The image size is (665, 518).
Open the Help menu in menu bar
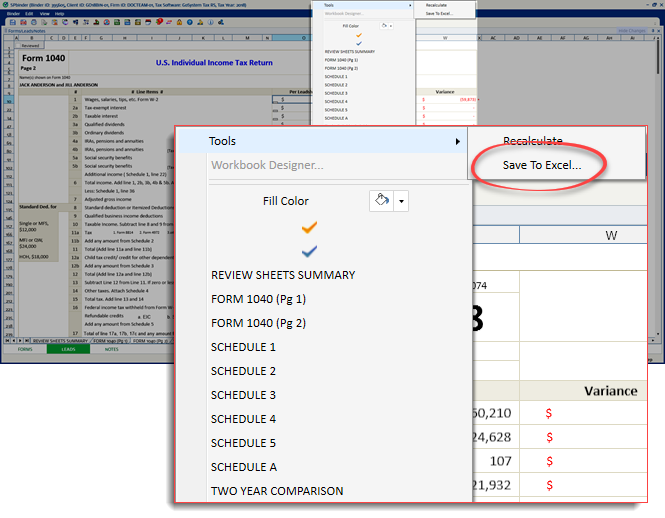tap(60, 13)
